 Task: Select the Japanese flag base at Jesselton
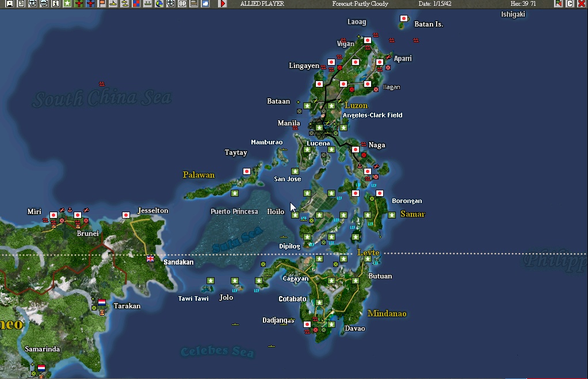click(126, 215)
